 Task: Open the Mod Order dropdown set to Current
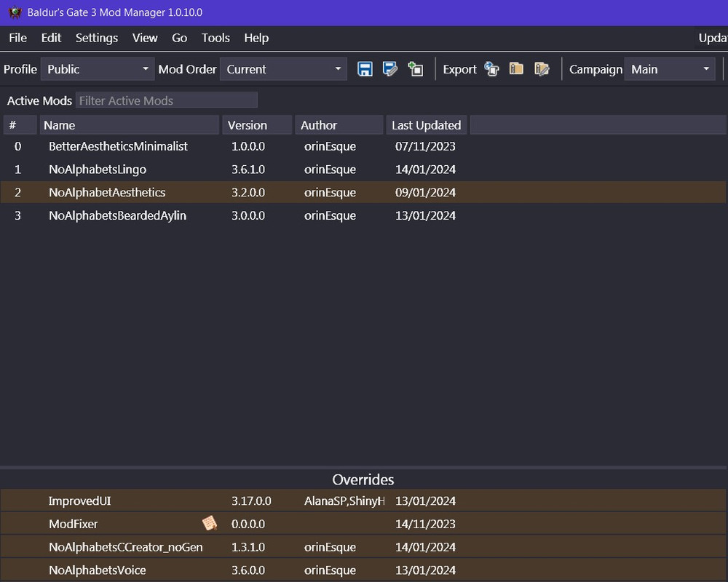click(283, 69)
